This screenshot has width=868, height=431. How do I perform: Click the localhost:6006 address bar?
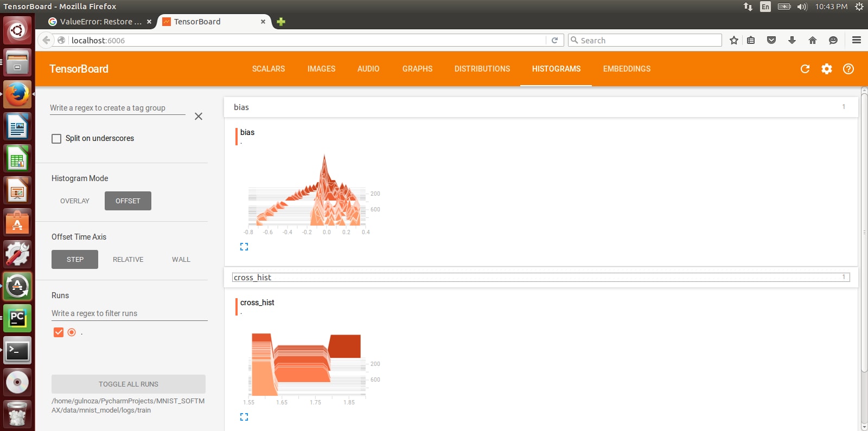tap(307, 40)
